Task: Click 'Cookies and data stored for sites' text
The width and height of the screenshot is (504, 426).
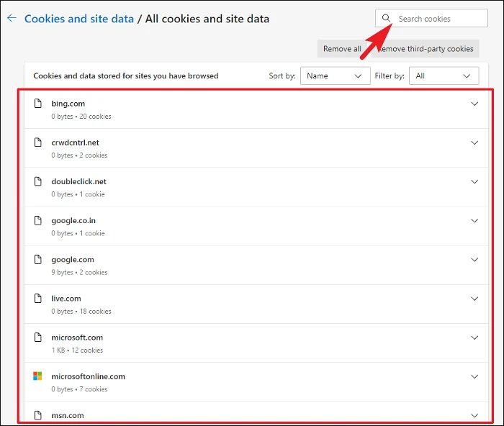Action: pyautogui.click(x=126, y=76)
